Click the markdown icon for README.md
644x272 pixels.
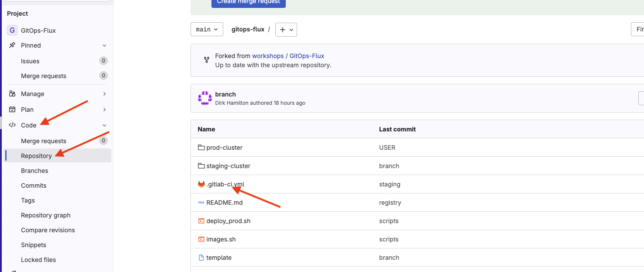[x=201, y=203]
